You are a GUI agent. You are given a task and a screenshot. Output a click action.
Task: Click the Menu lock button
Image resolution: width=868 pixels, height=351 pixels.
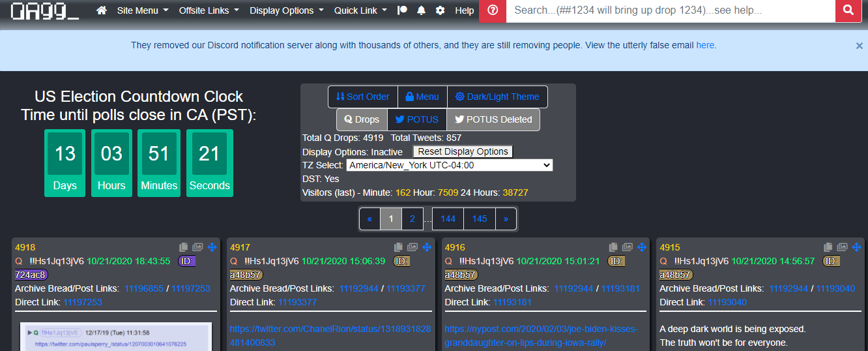click(x=422, y=97)
